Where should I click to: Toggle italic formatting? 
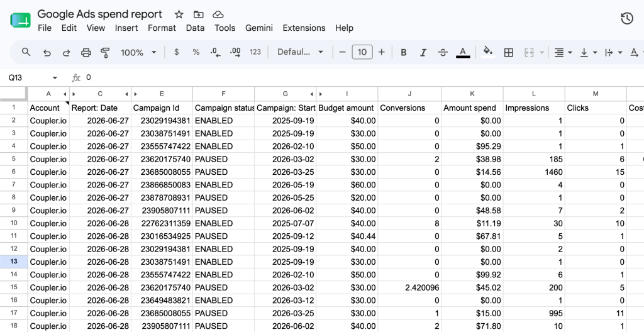coord(423,52)
